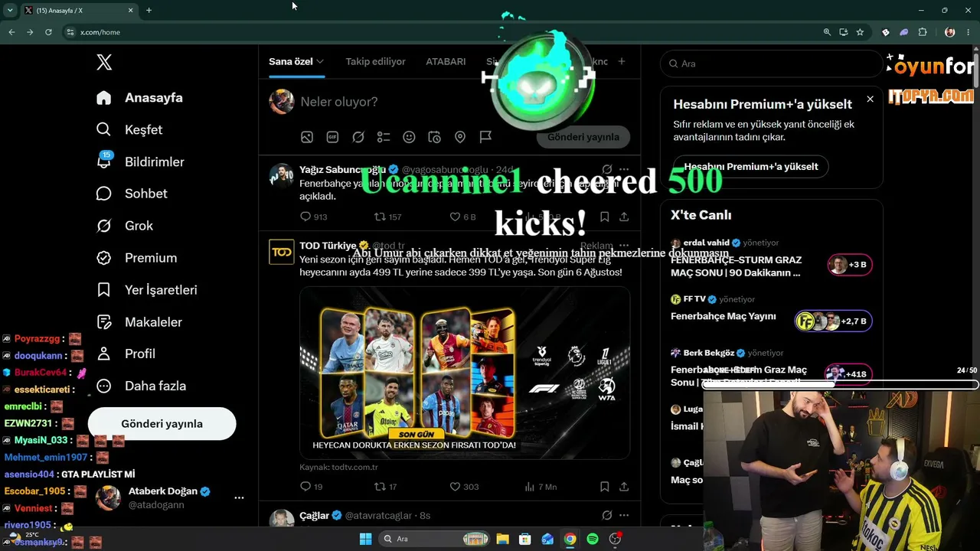This screenshot has width=980, height=551.
Task: Open a new browser tab
Action: (x=149, y=10)
